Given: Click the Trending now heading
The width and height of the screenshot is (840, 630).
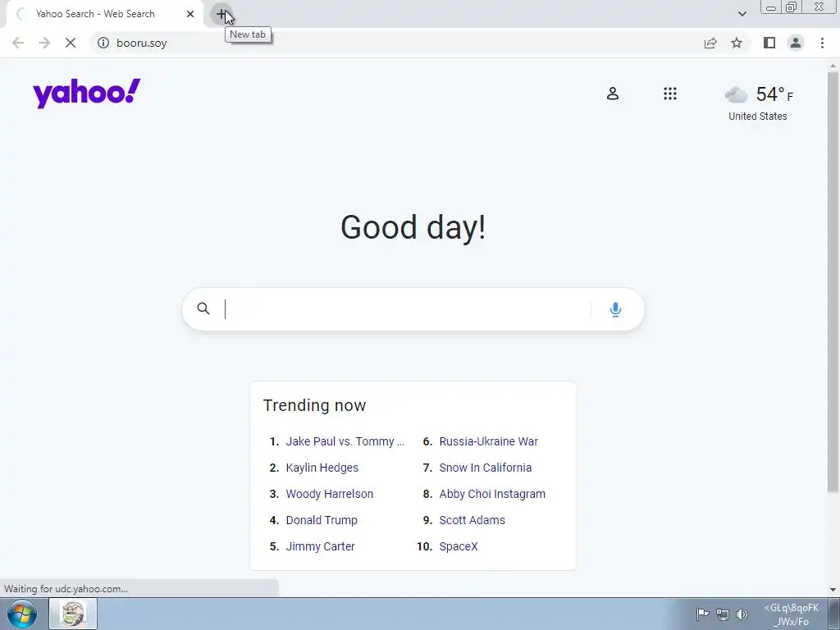Looking at the screenshot, I should pyautogui.click(x=314, y=405).
